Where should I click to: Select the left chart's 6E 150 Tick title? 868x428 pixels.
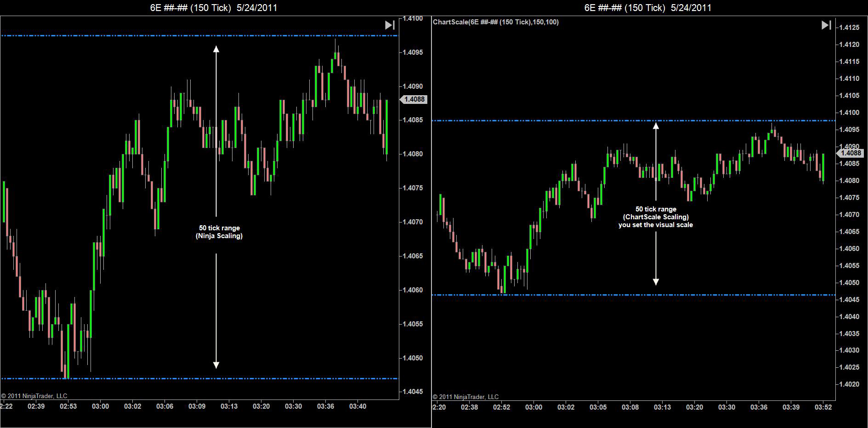point(214,8)
